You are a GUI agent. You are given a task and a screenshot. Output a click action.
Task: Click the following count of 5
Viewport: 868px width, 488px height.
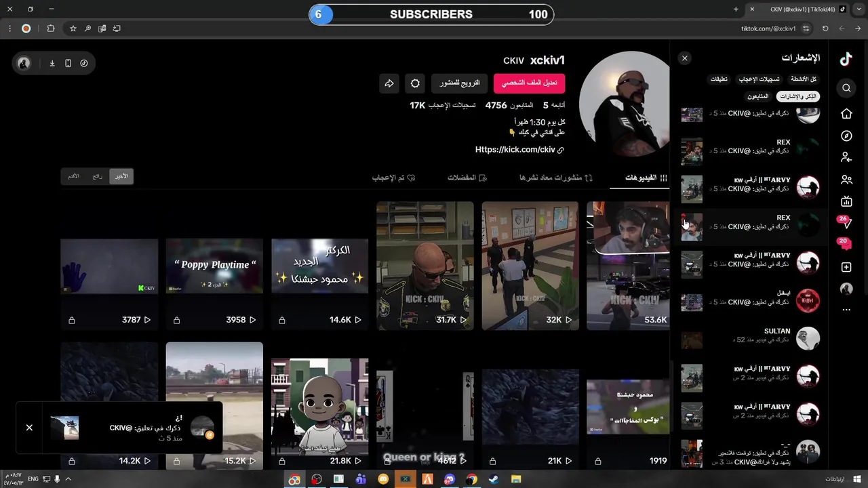pos(545,106)
